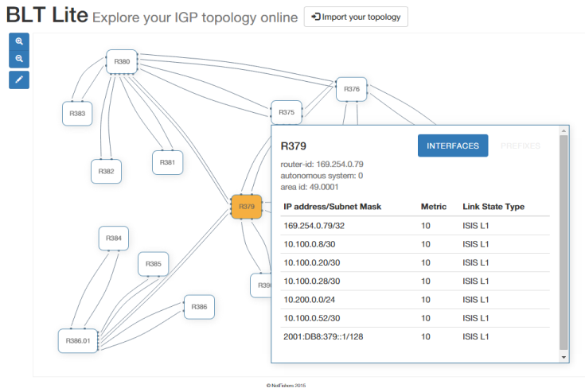Open the INTERFACES tab
Screen dimensions: 585x392
point(453,146)
